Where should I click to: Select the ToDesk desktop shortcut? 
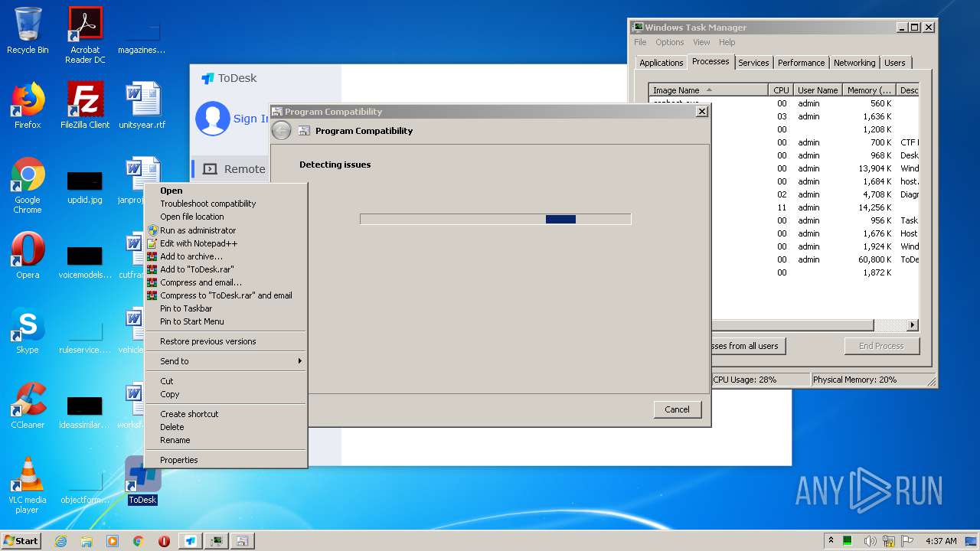[x=142, y=481]
